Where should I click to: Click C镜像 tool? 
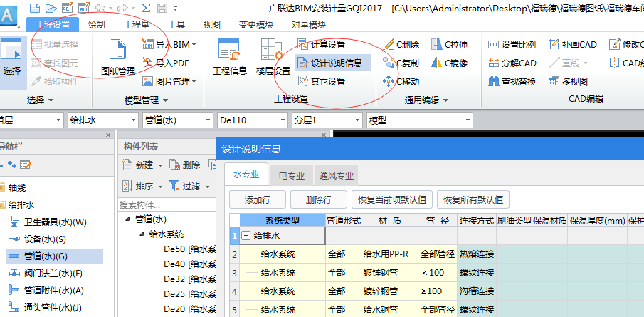click(x=449, y=63)
